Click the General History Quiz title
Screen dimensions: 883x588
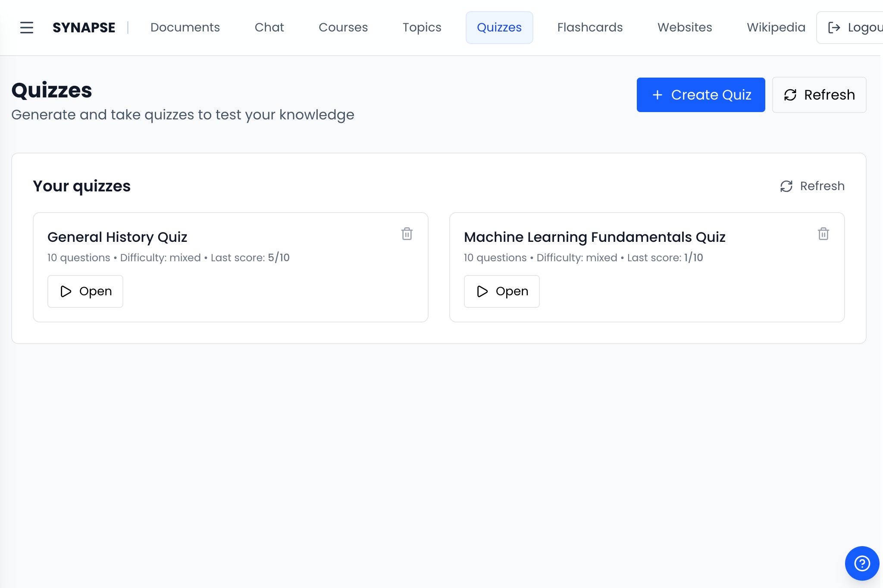pos(117,237)
